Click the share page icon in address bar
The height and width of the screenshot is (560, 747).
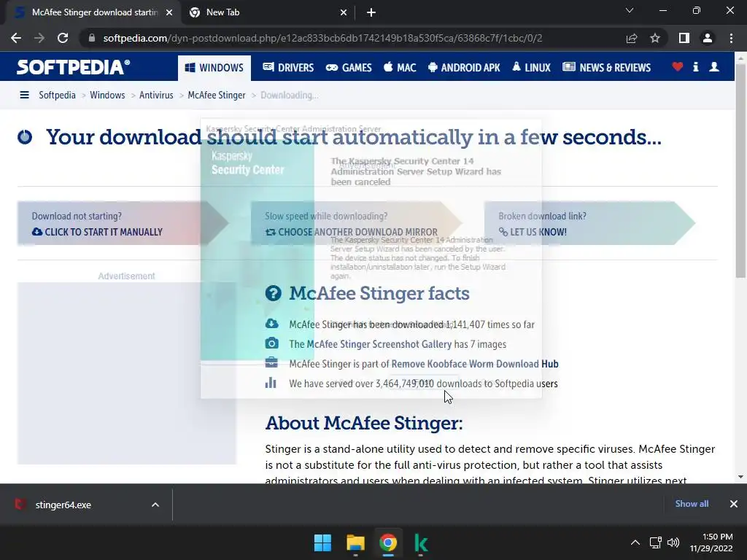tap(632, 38)
